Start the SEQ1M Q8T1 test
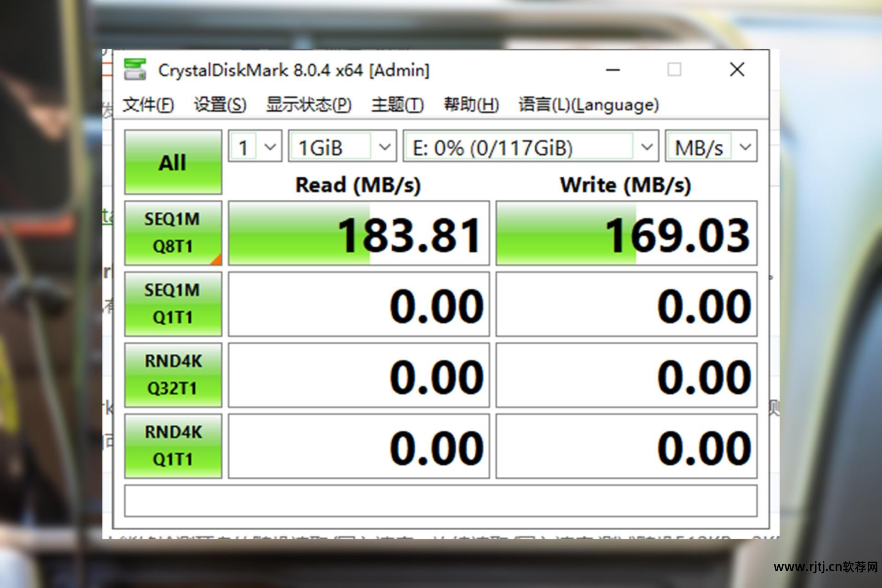The width and height of the screenshot is (882, 588). [173, 233]
